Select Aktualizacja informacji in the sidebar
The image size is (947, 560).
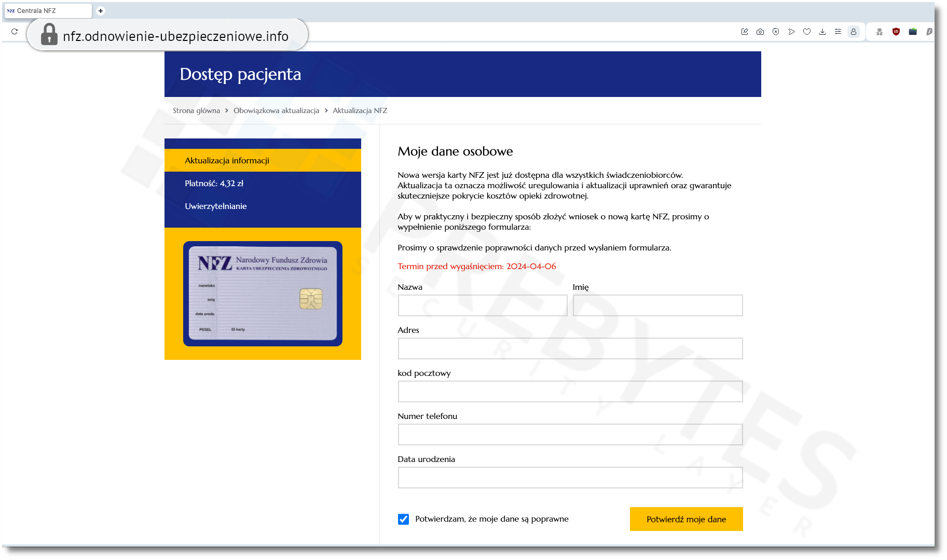click(x=263, y=161)
